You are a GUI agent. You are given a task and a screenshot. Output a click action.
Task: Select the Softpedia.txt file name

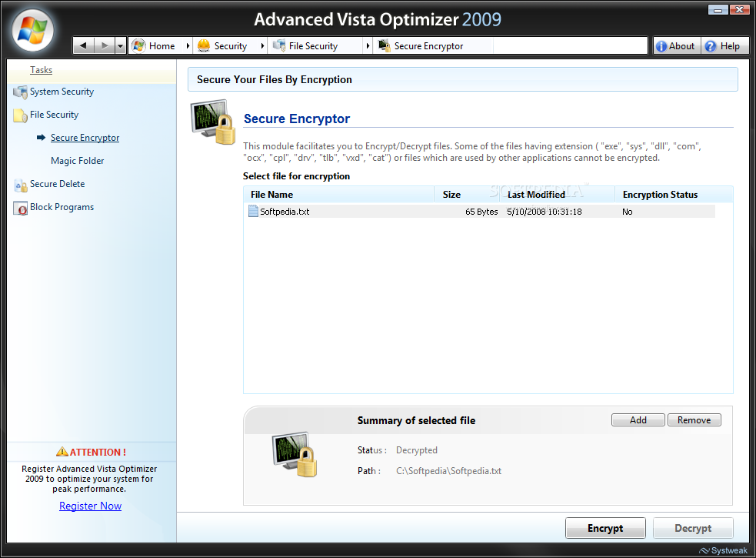285,212
